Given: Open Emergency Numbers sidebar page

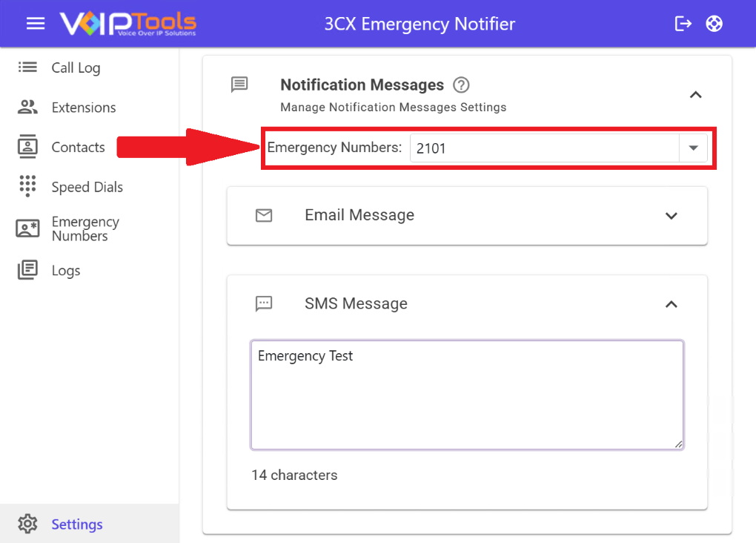Looking at the screenshot, I should [x=84, y=228].
